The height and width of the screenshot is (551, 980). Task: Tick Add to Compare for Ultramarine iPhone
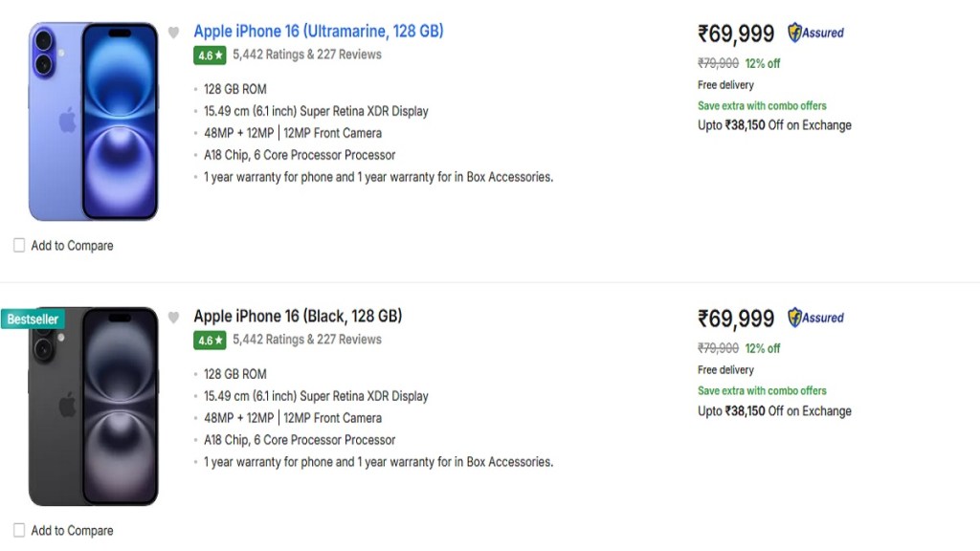point(19,246)
